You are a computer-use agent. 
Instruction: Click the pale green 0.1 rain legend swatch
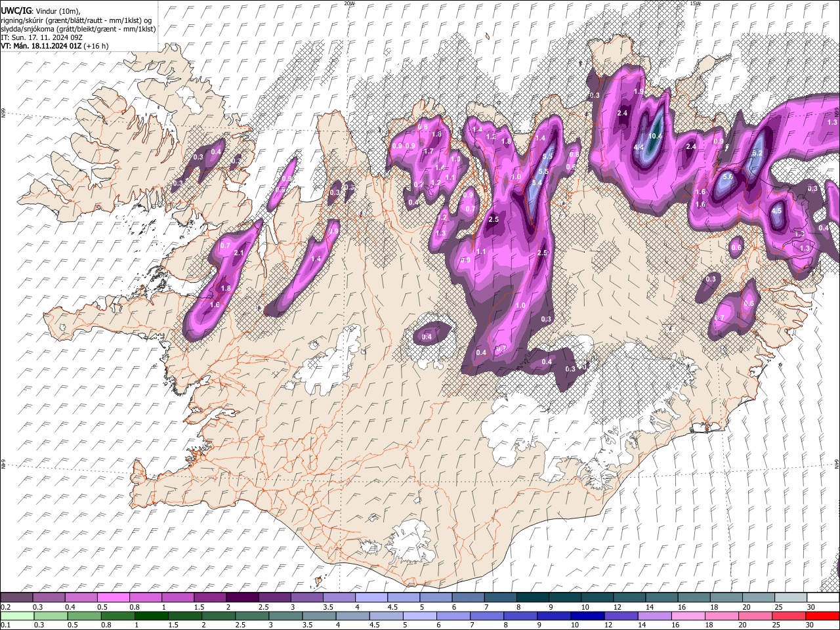[17, 616]
